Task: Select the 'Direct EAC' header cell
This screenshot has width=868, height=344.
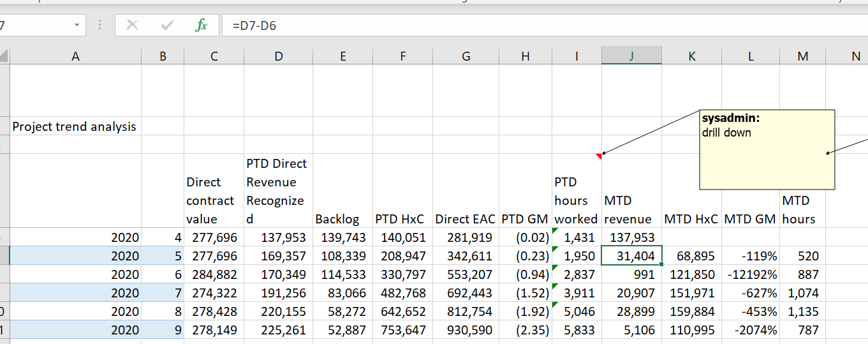Action: point(466,190)
